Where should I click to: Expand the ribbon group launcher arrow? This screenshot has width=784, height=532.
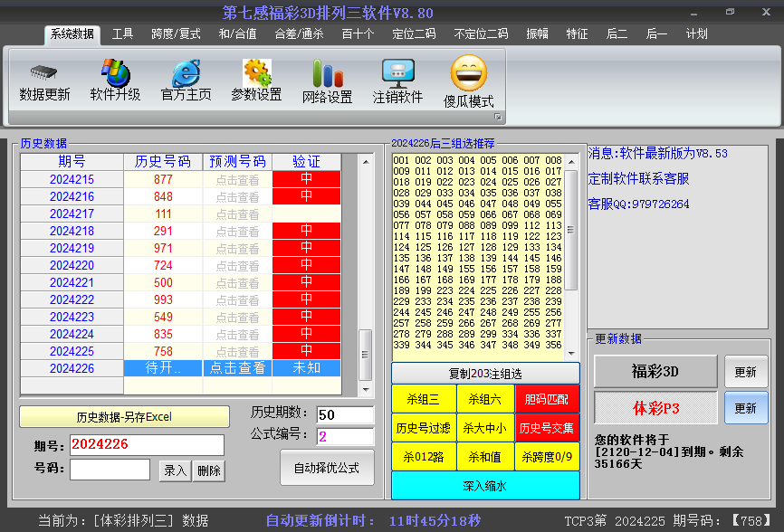[497, 118]
